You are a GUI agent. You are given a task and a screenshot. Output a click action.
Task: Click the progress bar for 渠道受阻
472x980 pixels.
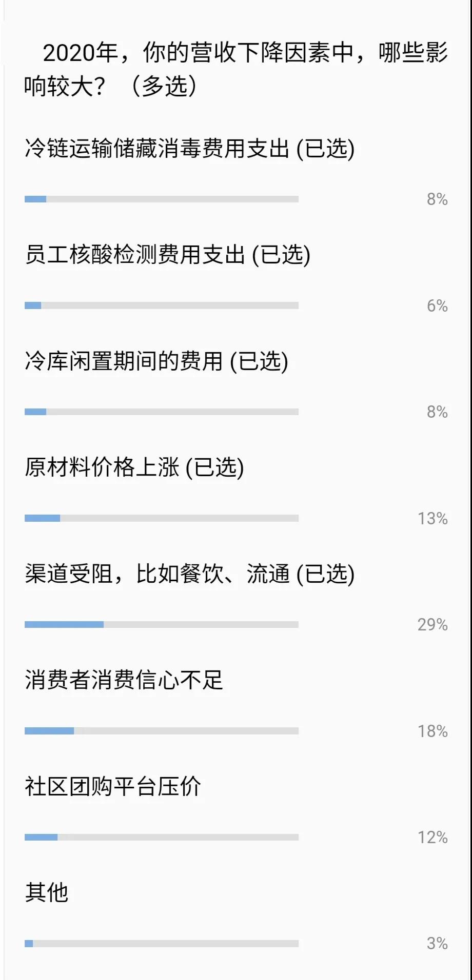[162, 624]
